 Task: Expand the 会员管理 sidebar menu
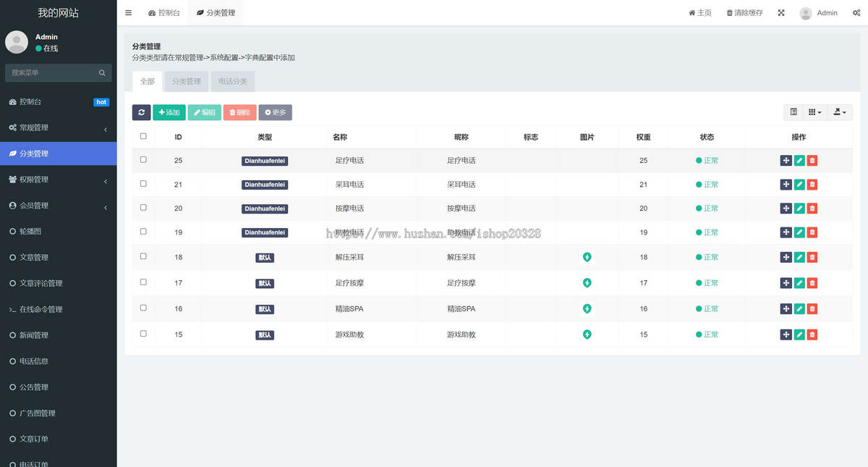pyautogui.click(x=58, y=206)
